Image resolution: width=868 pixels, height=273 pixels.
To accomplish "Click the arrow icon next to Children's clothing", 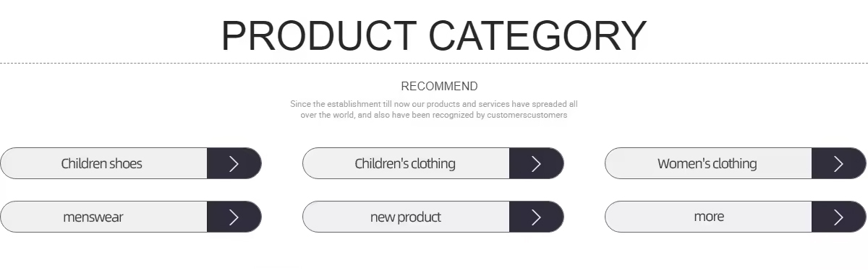I will click(536, 163).
